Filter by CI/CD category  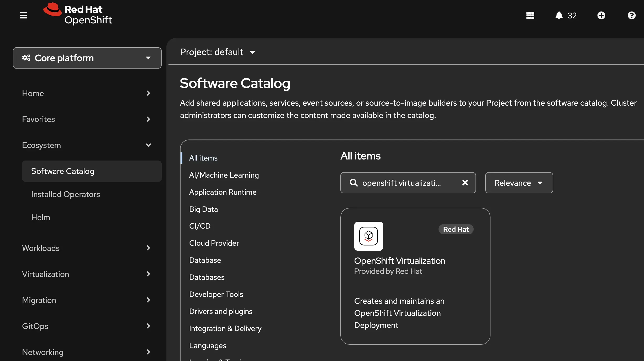click(x=200, y=226)
